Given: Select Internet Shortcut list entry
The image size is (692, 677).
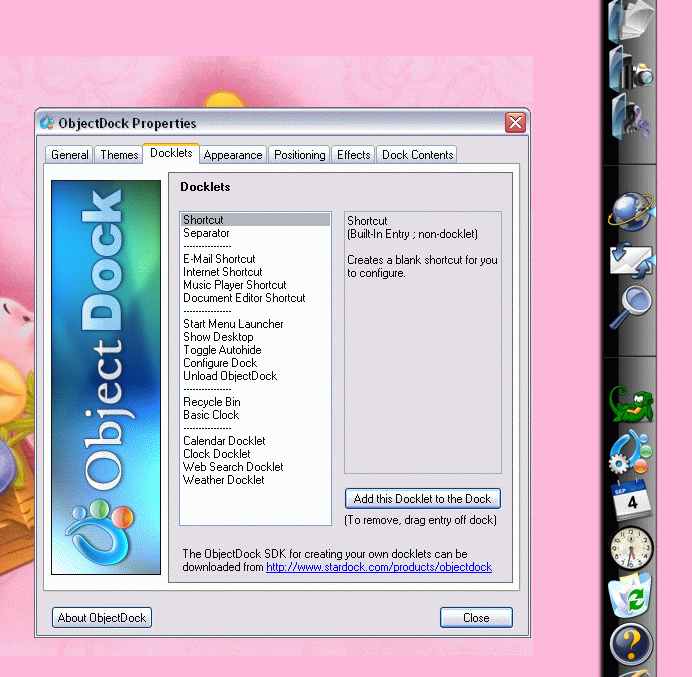Looking at the screenshot, I should pyautogui.click(x=255, y=272).
